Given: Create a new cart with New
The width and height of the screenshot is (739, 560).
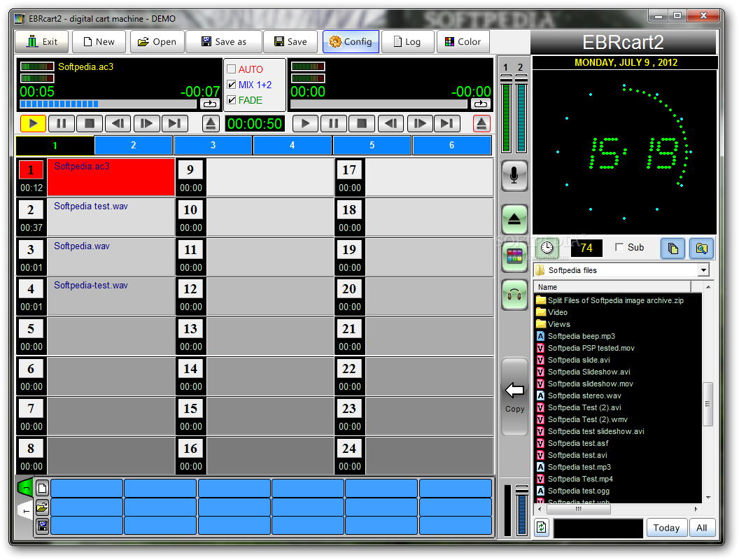Looking at the screenshot, I should tap(99, 41).
